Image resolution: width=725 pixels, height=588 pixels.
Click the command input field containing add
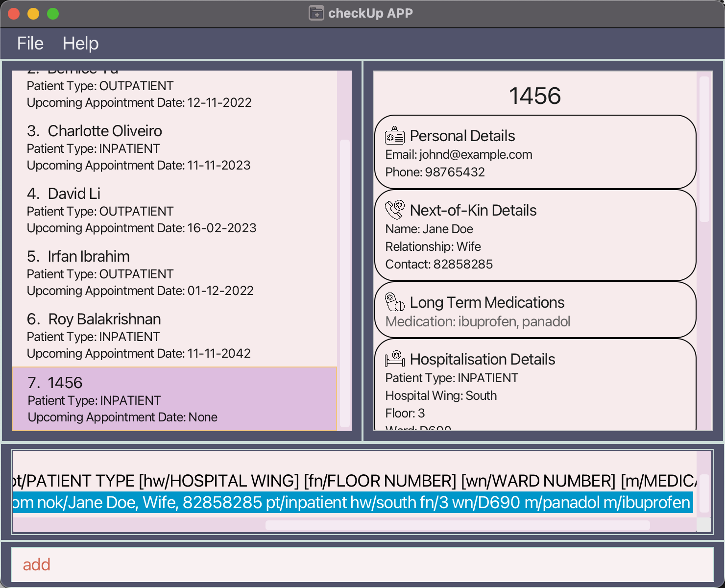tap(362, 564)
